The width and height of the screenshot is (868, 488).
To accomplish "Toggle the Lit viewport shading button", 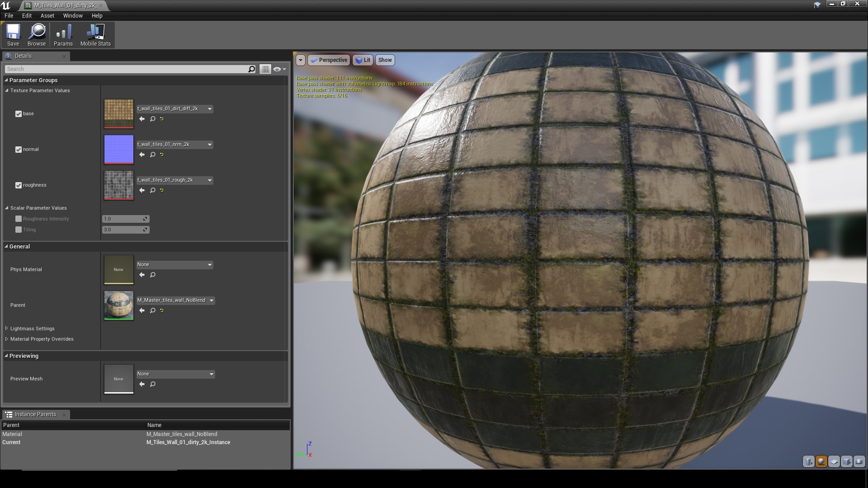I will click(363, 60).
